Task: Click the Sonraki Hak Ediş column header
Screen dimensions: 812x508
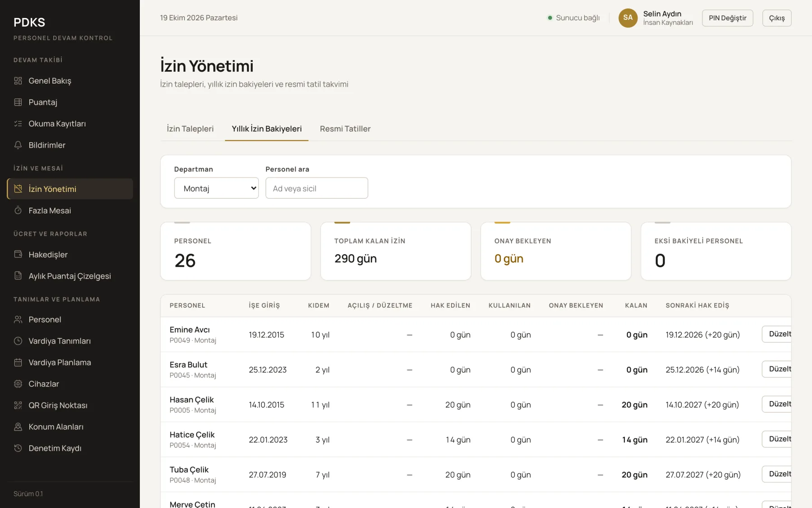Action: 697,306
